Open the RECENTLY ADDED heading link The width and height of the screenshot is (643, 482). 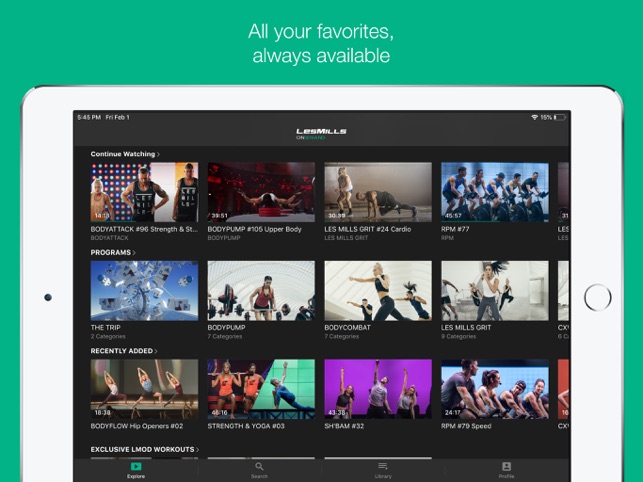[122, 351]
